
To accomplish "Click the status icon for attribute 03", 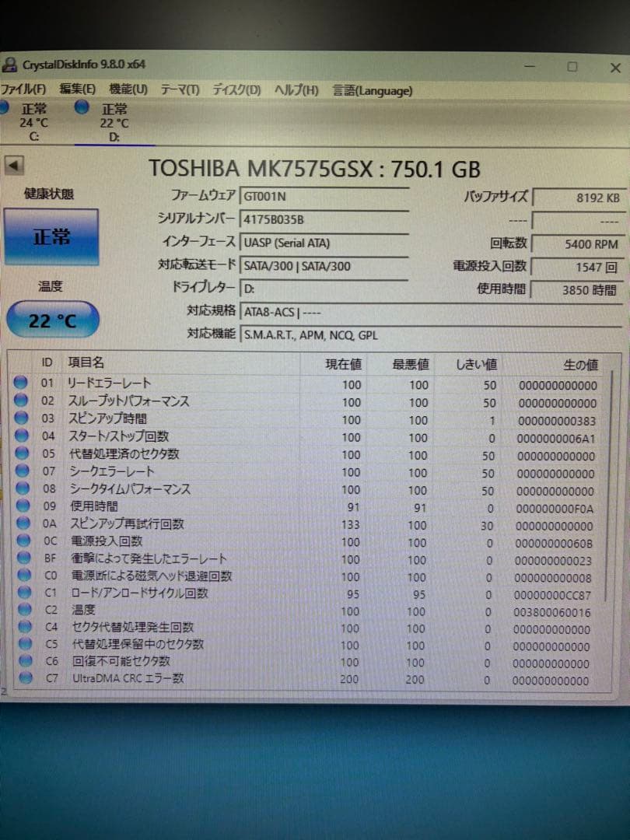I will pos(22,418).
